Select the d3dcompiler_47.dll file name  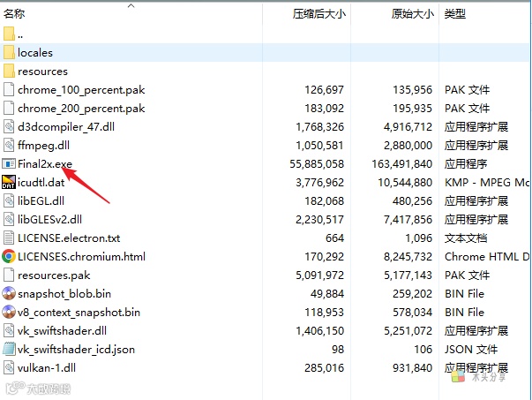pos(66,127)
